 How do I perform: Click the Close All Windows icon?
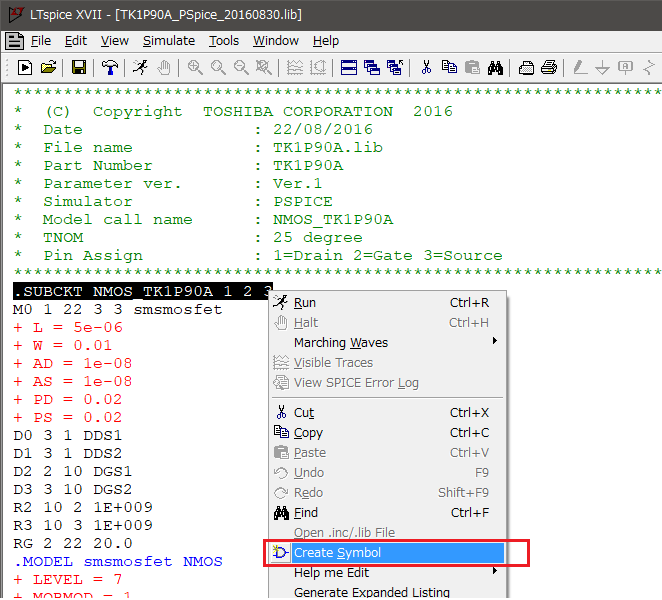click(395, 68)
